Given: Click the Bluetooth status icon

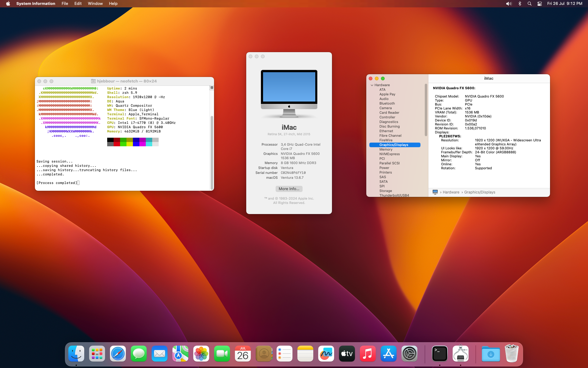Looking at the screenshot, I should [520, 4].
